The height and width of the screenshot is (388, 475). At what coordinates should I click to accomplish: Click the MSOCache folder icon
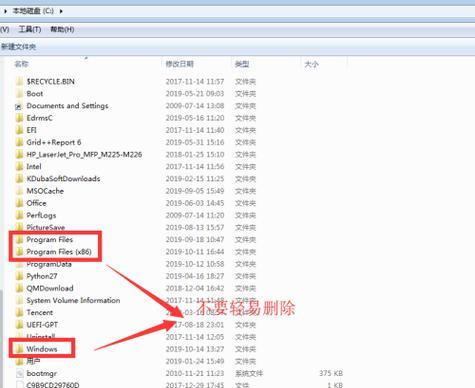click(x=20, y=191)
